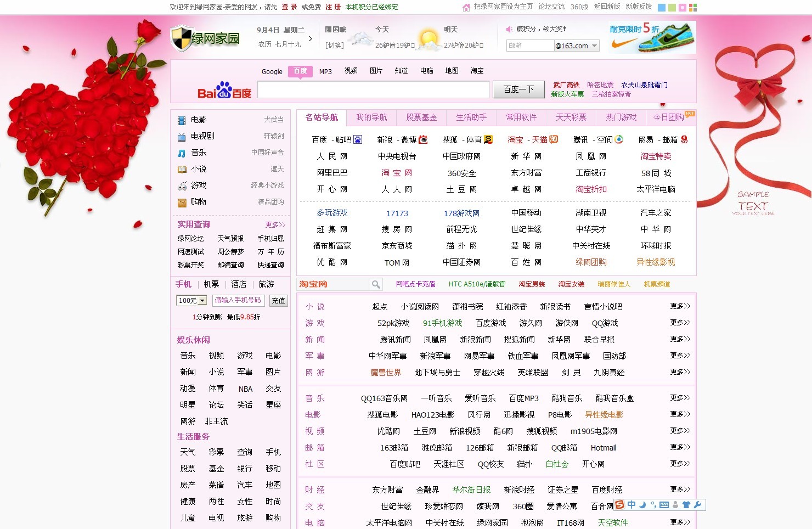Select the blue theme color swatch
This screenshot has width=812, height=529.
pos(662,8)
